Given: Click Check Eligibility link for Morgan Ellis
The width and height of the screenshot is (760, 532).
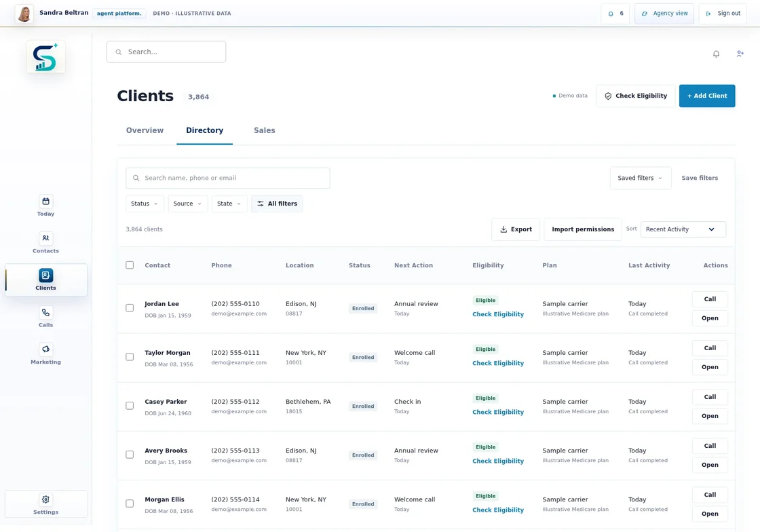Looking at the screenshot, I should (498, 510).
